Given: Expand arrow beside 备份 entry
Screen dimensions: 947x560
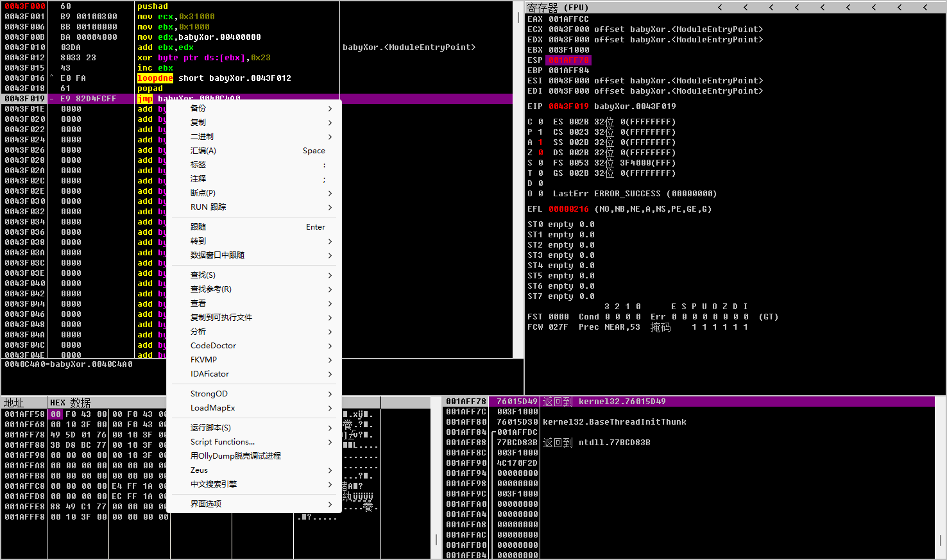Looking at the screenshot, I should [x=330, y=108].
